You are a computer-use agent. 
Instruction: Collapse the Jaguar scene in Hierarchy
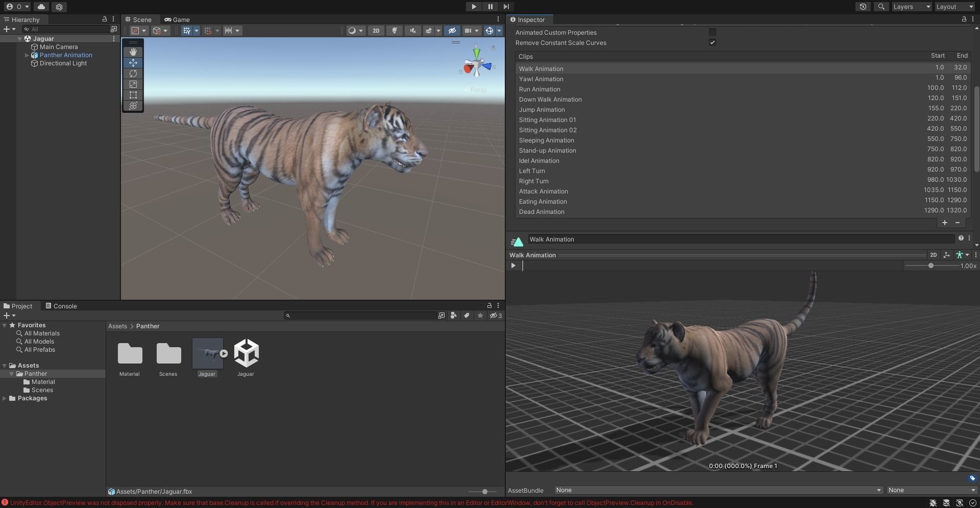tap(20, 39)
